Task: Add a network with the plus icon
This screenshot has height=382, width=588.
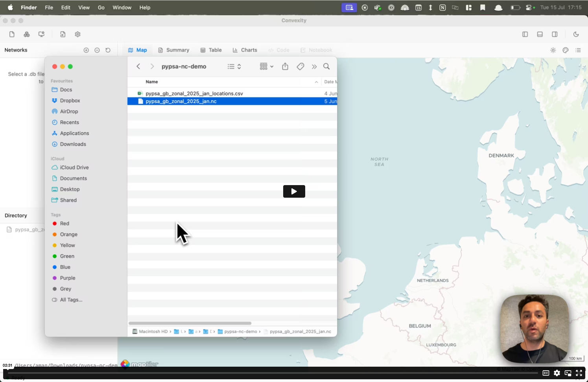Action: pos(86,50)
